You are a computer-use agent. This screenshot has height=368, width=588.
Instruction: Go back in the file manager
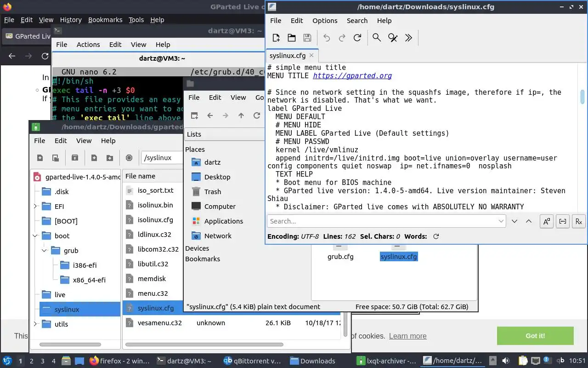point(210,115)
